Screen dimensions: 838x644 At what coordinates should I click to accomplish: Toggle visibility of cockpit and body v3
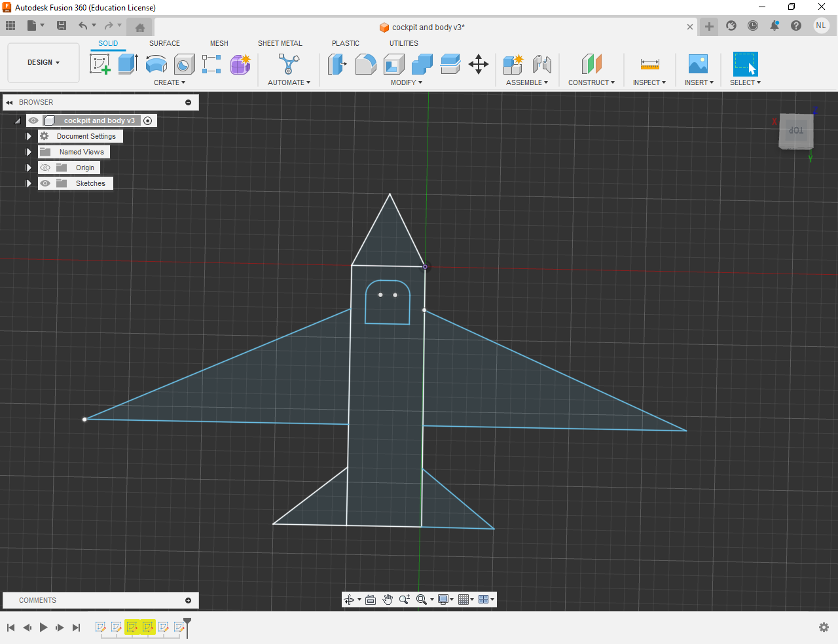(x=33, y=120)
